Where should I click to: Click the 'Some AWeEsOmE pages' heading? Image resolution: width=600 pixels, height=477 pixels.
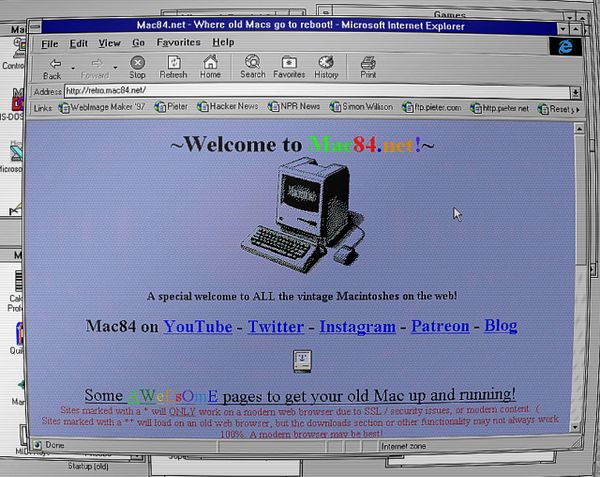[300, 395]
